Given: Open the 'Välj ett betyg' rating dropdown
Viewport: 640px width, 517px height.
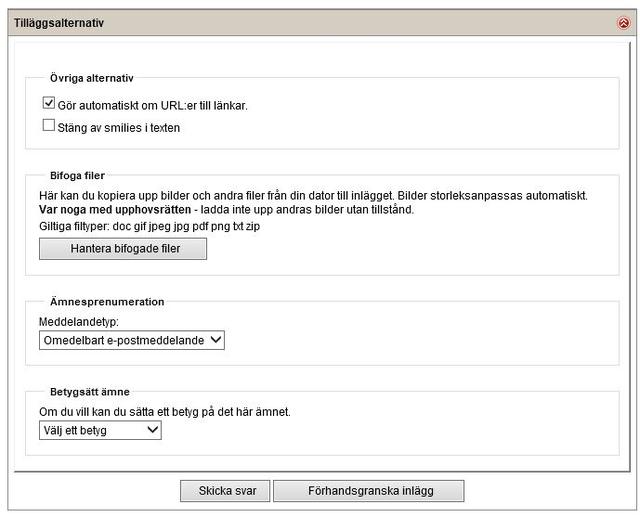Looking at the screenshot, I should point(100,430).
